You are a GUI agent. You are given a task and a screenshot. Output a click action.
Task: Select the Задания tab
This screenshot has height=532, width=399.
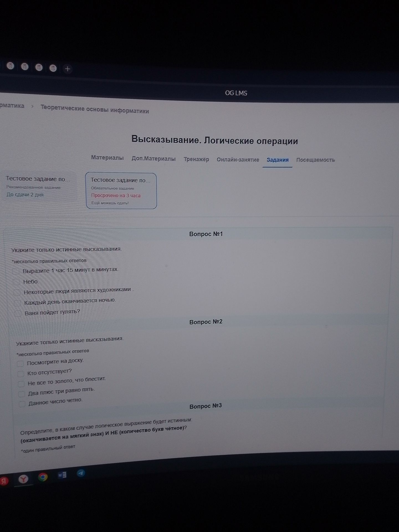point(277,160)
